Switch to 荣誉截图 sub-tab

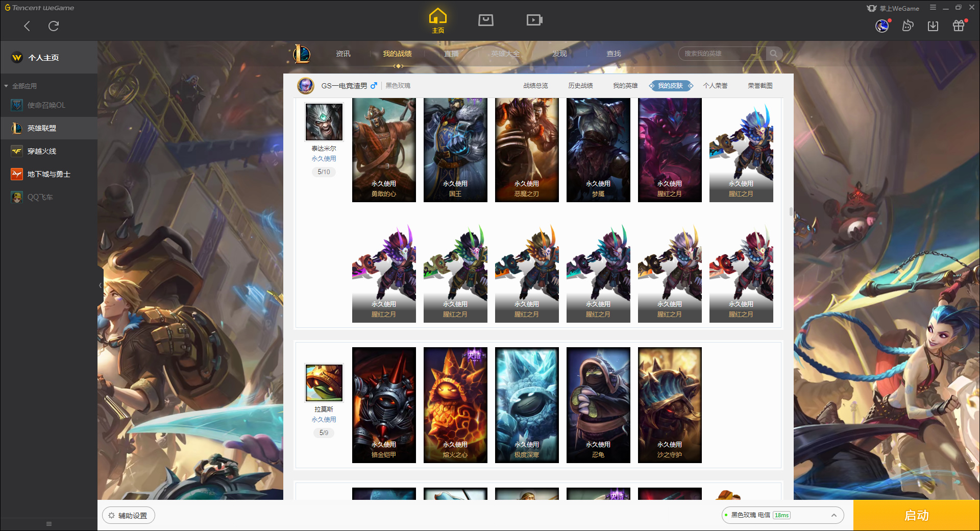tap(760, 86)
